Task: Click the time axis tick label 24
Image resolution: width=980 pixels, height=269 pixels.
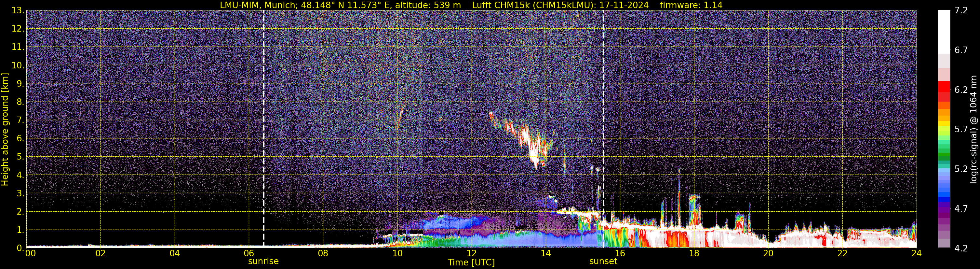Action: pyautogui.click(x=917, y=253)
